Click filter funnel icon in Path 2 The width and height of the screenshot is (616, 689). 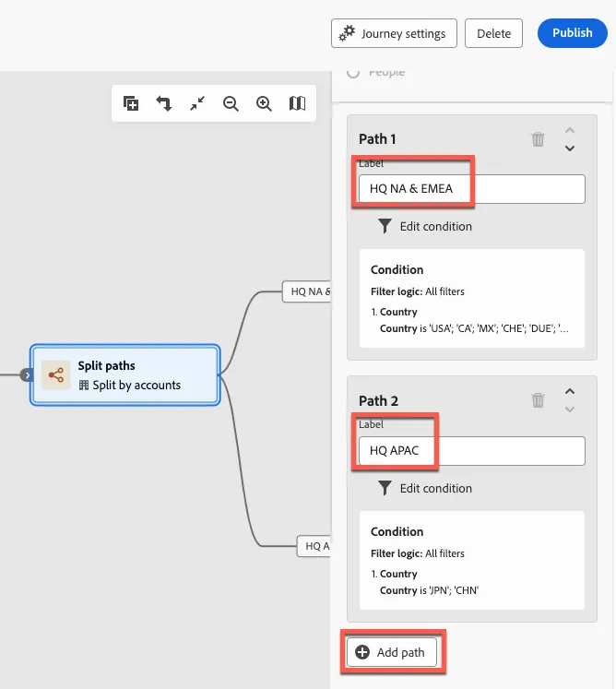coord(385,488)
